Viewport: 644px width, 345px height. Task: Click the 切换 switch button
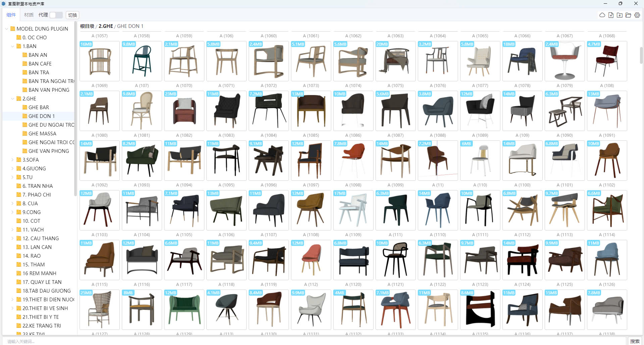pyautogui.click(x=72, y=15)
